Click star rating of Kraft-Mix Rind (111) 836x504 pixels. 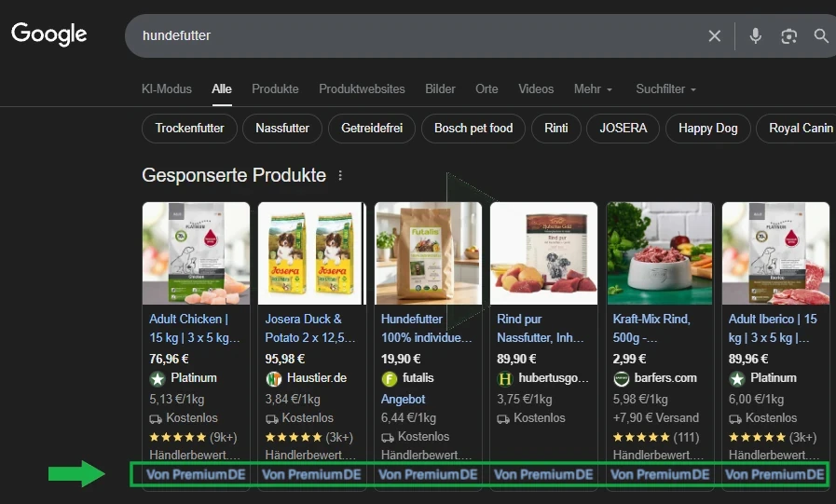641,438
